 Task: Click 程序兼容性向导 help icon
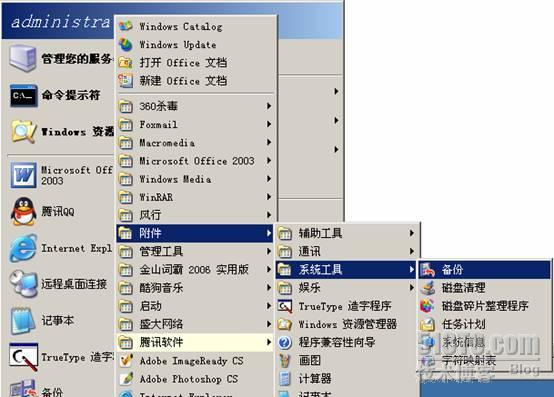click(x=284, y=342)
